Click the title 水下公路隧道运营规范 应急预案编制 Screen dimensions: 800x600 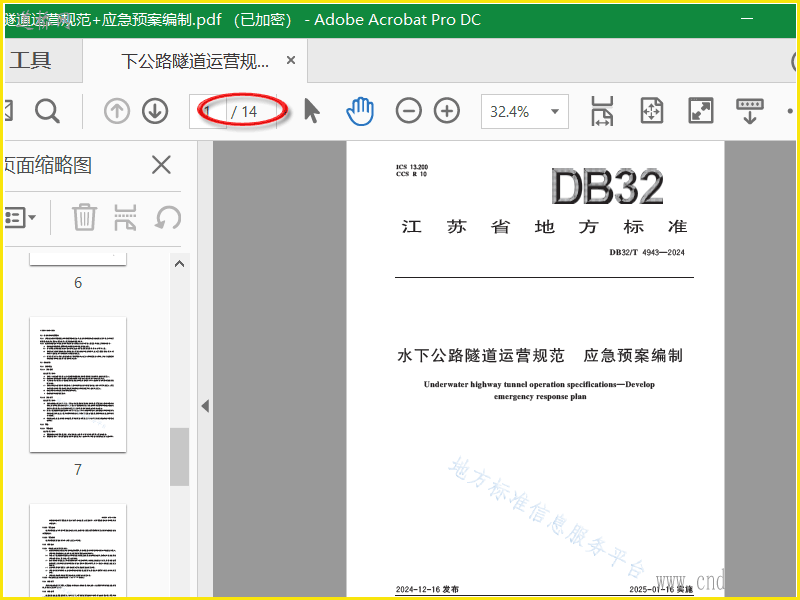(540, 356)
